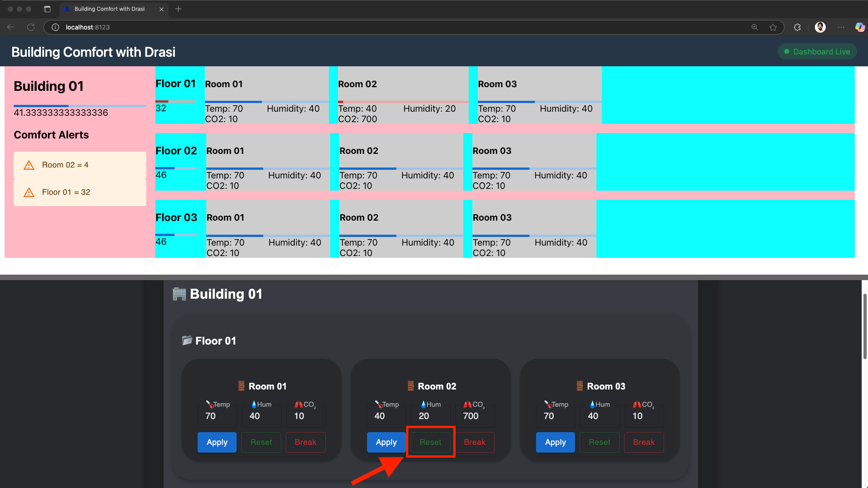868x488 pixels.
Task: Click the browser reload icon
Action: click(31, 27)
